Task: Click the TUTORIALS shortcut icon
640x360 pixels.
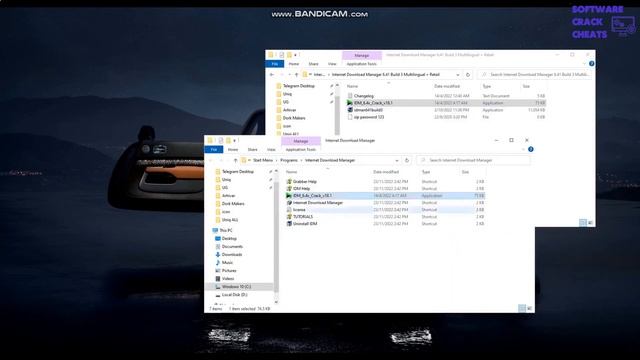Action: point(289,216)
